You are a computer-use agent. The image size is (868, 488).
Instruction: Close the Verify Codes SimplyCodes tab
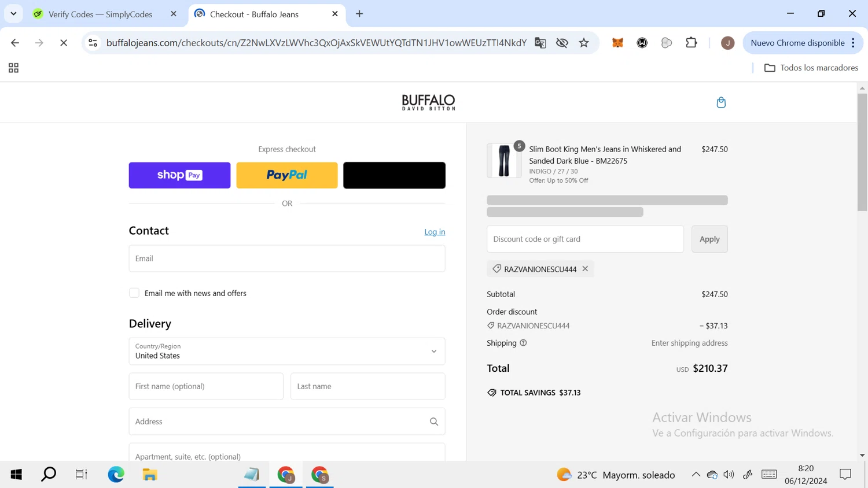coord(174,14)
